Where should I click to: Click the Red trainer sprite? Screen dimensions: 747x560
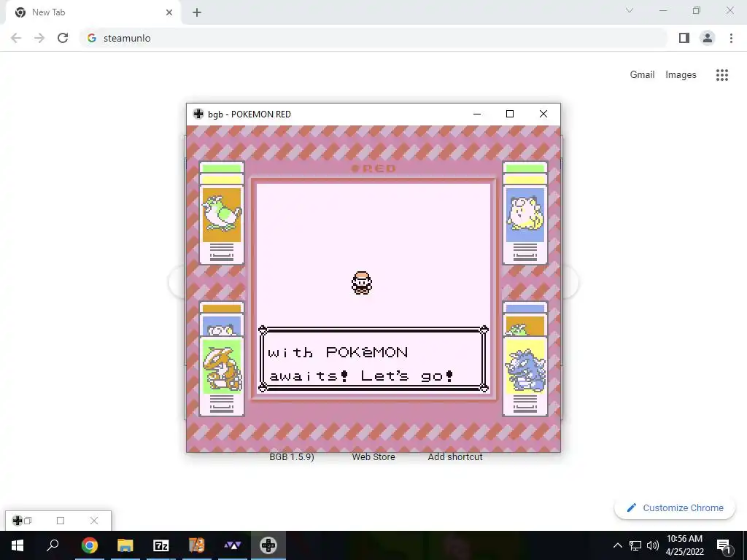(x=362, y=283)
